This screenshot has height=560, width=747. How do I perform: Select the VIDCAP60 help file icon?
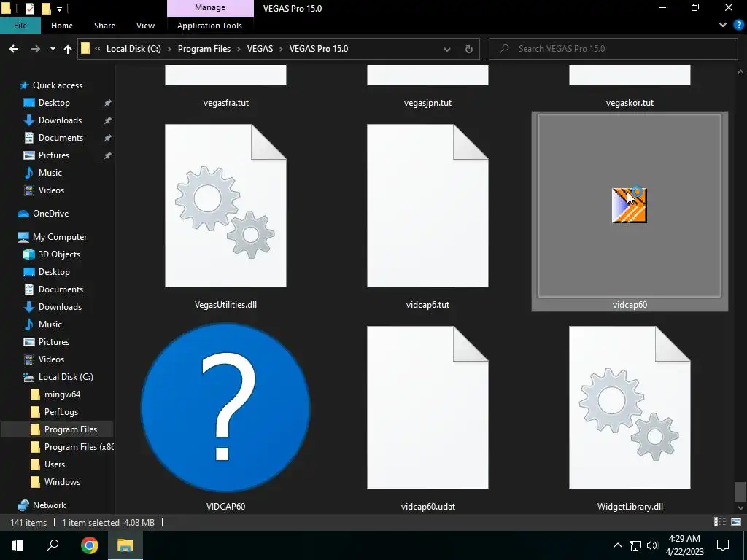(226, 408)
